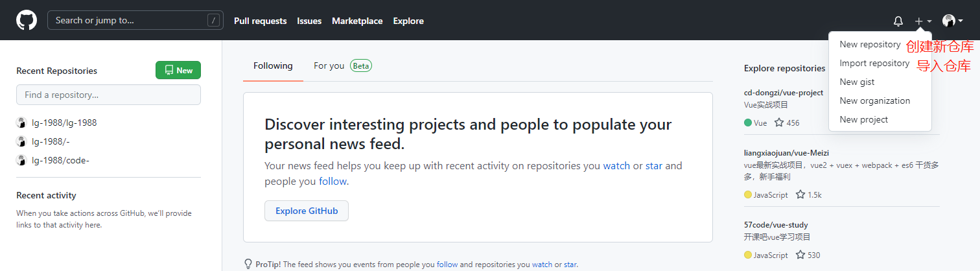Click the 开课吧vue学习项目 description
The width and height of the screenshot is (980, 271).
coord(777,237)
